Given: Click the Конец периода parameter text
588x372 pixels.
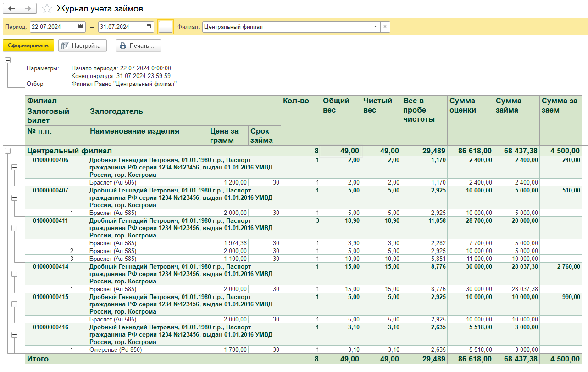Looking at the screenshot, I should point(121,76).
